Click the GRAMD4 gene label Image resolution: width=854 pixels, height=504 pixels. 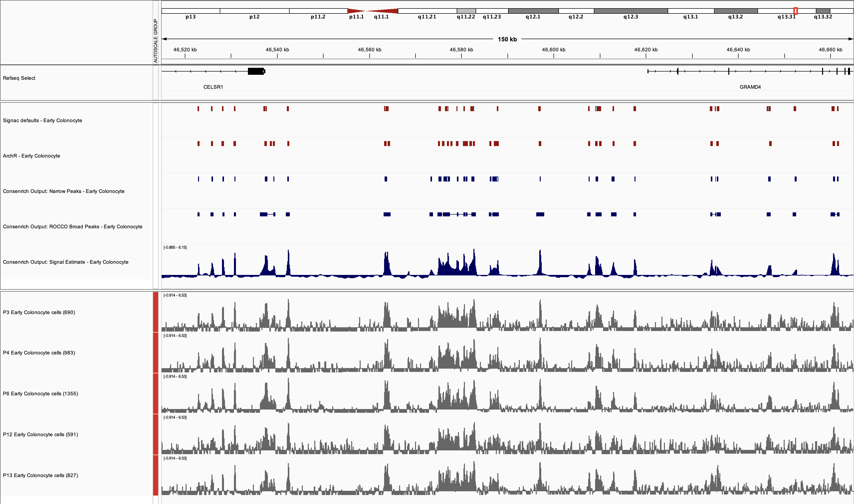coord(750,87)
